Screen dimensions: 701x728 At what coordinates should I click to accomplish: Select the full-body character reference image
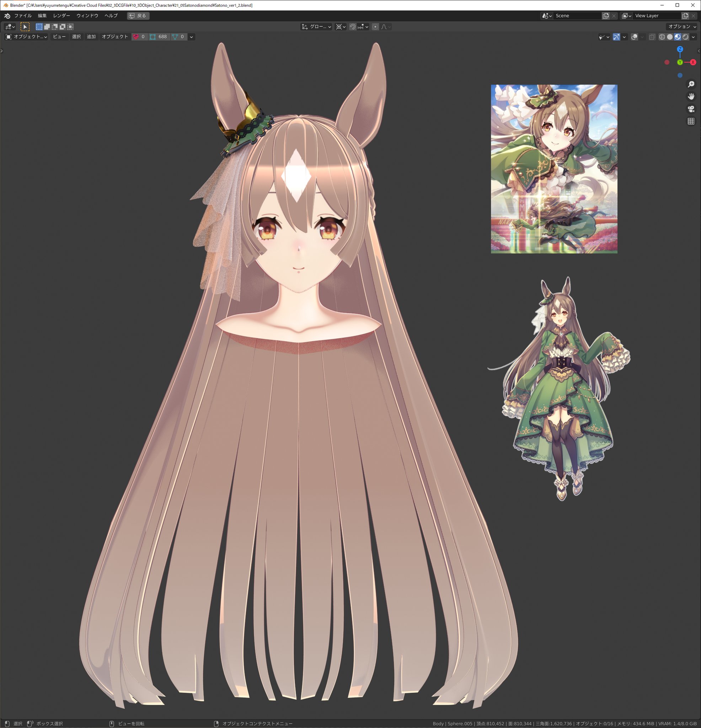pyautogui.click(x=559, y=389)
